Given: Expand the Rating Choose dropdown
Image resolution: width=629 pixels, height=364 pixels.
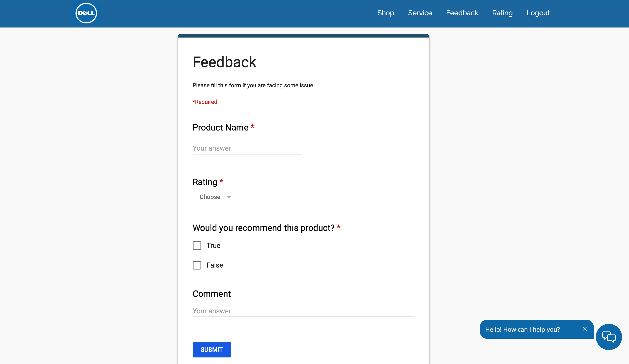Looking at the screenshot, I should [215, 197].
